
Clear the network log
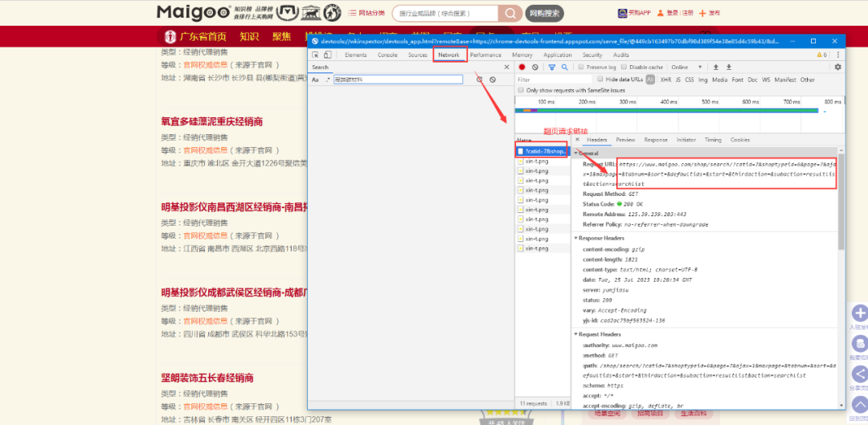[534, 67]
